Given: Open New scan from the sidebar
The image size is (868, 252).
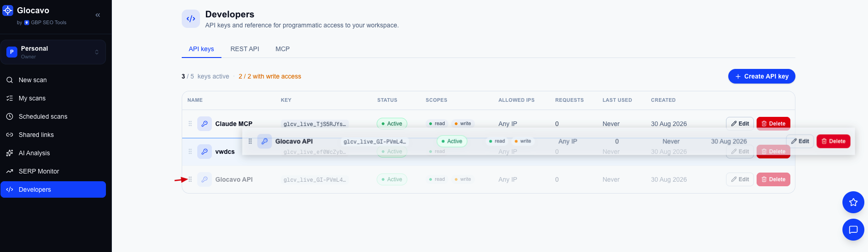Looking at the screenshot, I should tap(53, 80).
